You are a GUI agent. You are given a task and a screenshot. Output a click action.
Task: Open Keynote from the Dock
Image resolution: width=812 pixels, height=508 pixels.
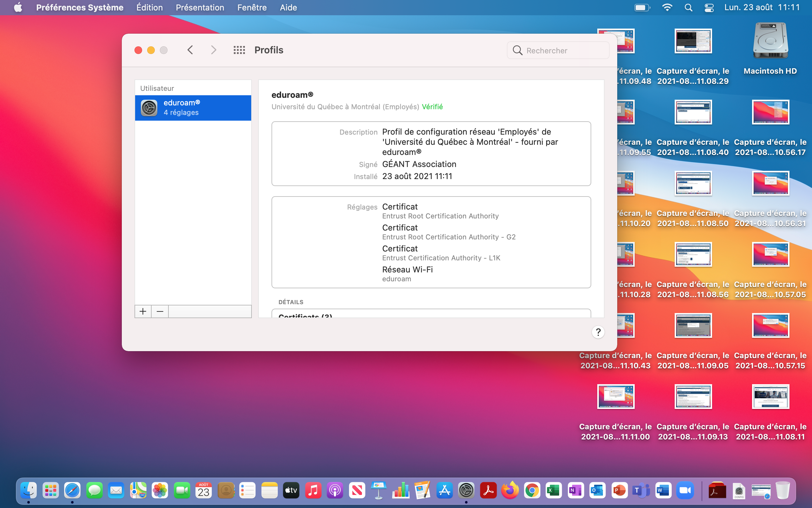pyautogui.click(x=379, y=491)
